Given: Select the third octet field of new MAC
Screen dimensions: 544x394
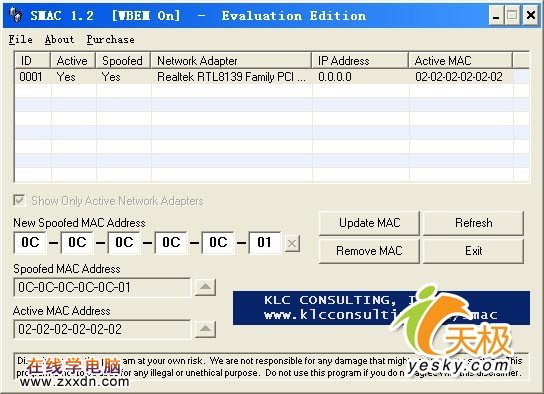Looking at the screenshot, I should pos(124,242).
